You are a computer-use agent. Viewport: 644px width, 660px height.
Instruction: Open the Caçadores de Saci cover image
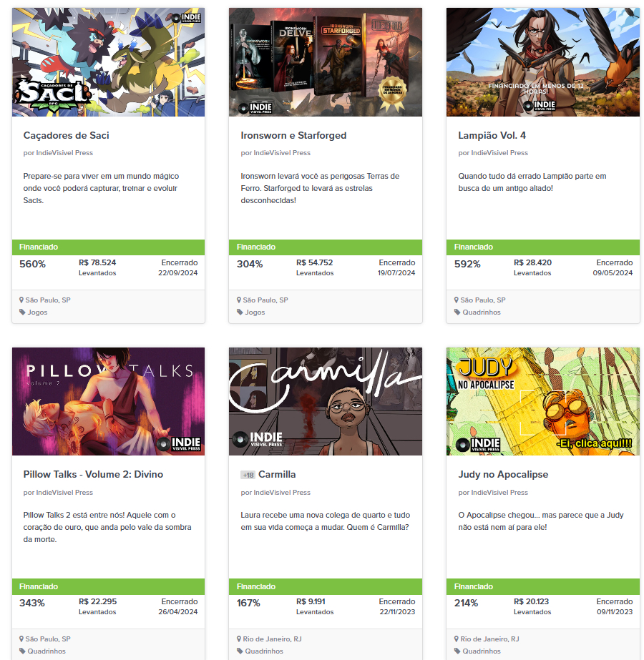(108, 62)
